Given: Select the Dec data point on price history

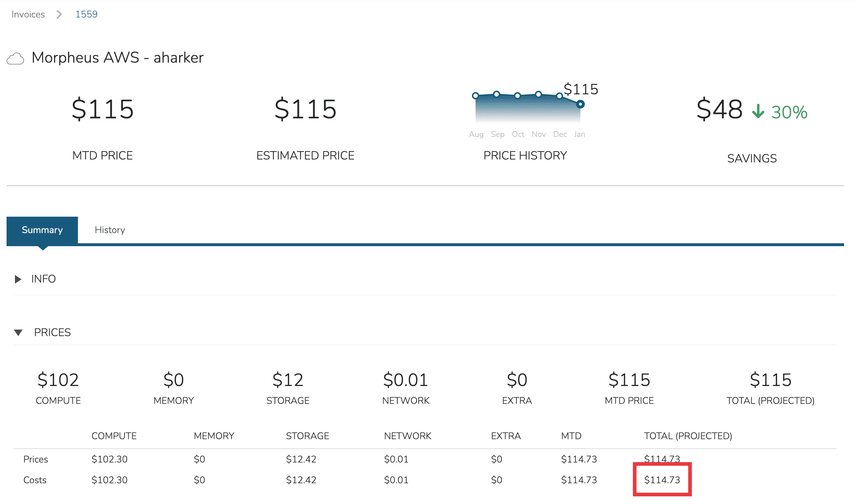Looking at the screenshot, I should (x=560, y=96).
